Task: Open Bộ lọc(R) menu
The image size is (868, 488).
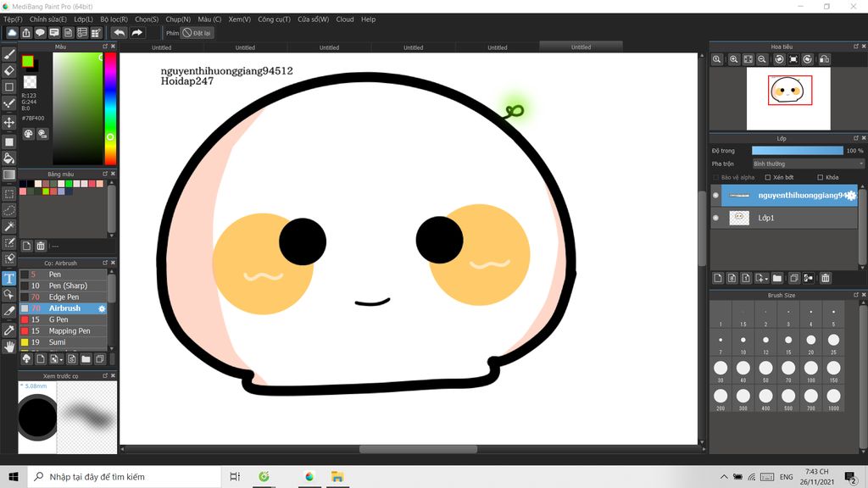Action: coord(114,19)
